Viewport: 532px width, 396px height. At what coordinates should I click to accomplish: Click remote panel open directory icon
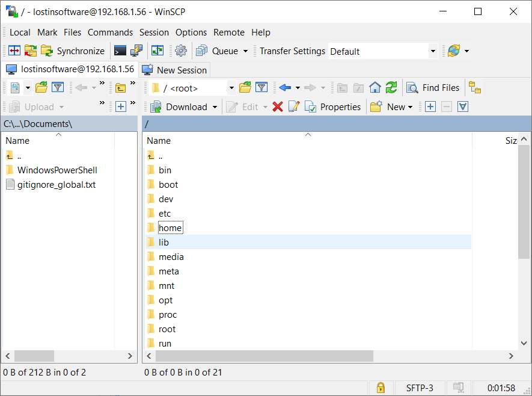245,88
